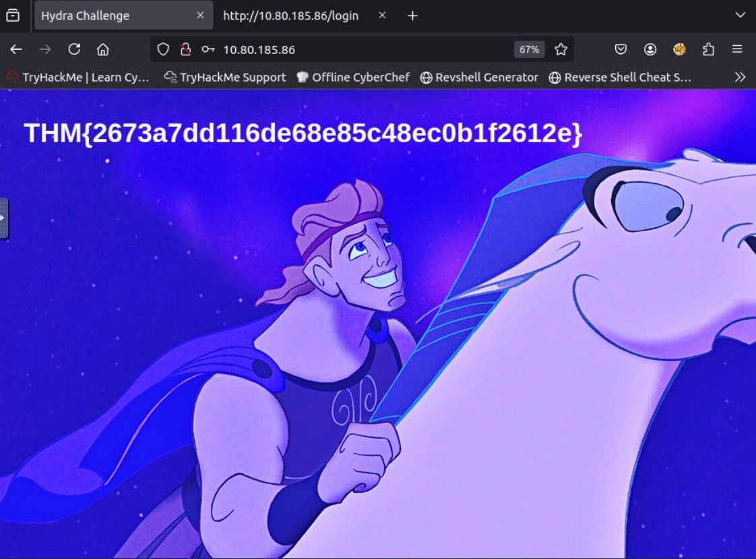The height and width of the screenshot is (559, 756).
Task: Open the Offline CyberChef bookmark
Action: point(353,77)
